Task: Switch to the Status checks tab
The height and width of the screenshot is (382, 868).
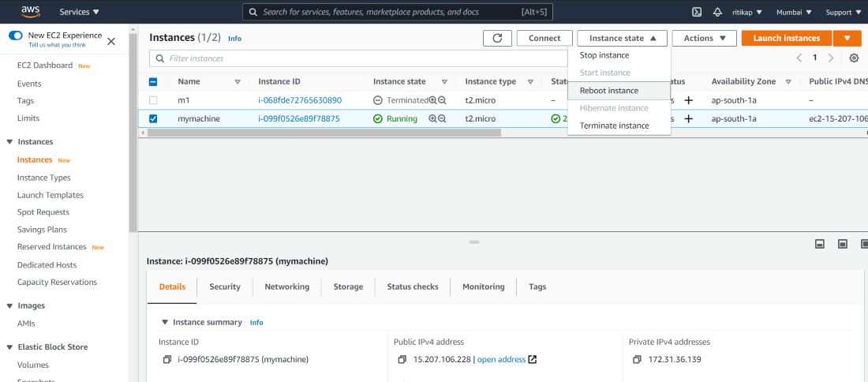Action: pyautogui.click(x=413, y=286)
